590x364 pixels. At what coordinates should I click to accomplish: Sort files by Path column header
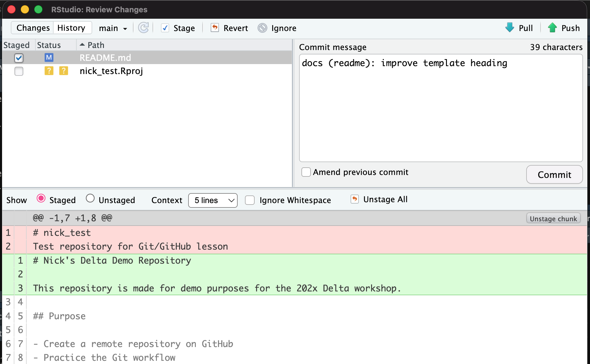[96, 45]
